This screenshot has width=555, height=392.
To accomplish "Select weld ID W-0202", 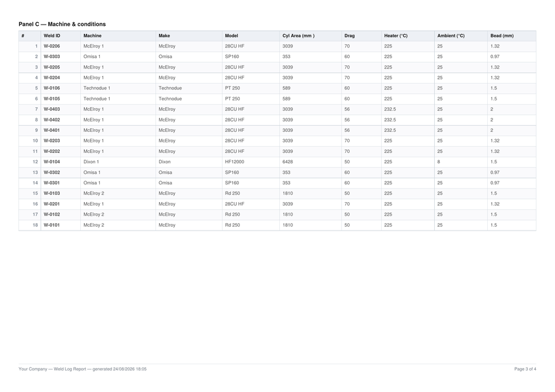I will 52,151.
